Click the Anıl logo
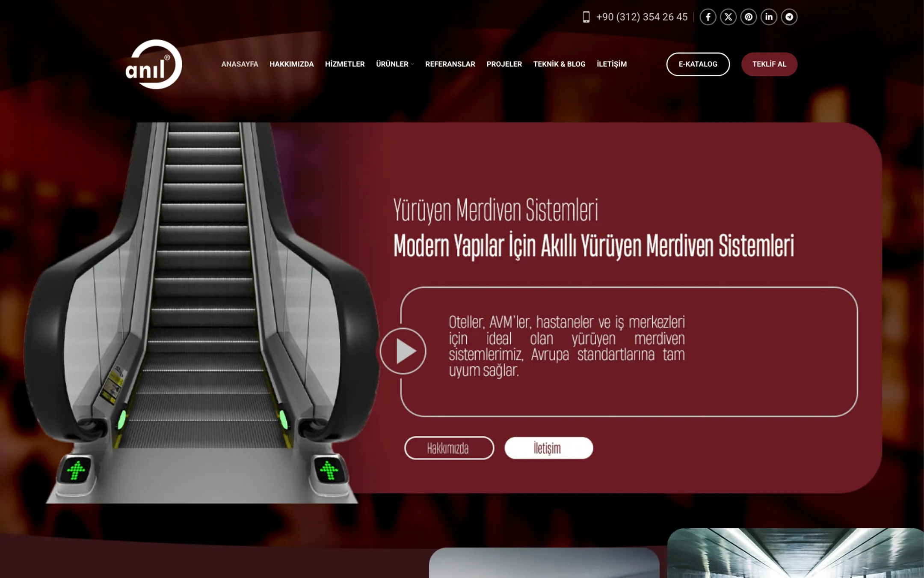 [x=154, y=64]
